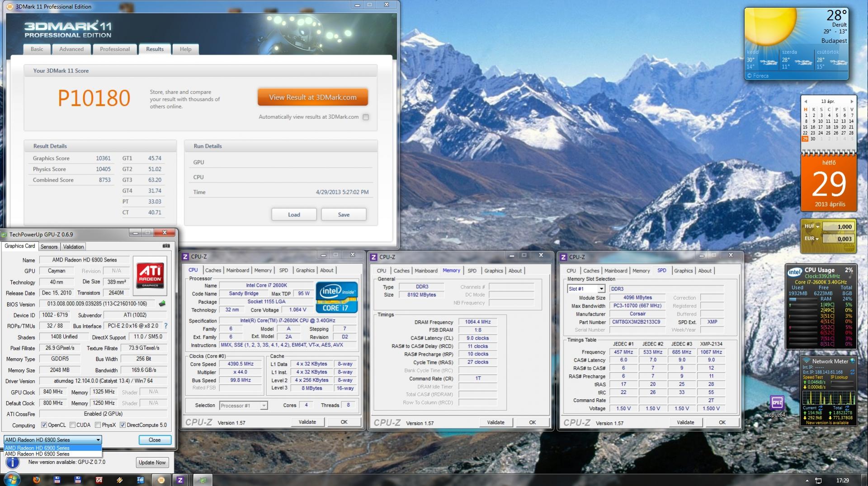Screen dimensions: 868x486
Task: Toggle the DirectCompute 5.0 checkbox
Action: click(123, 425)
